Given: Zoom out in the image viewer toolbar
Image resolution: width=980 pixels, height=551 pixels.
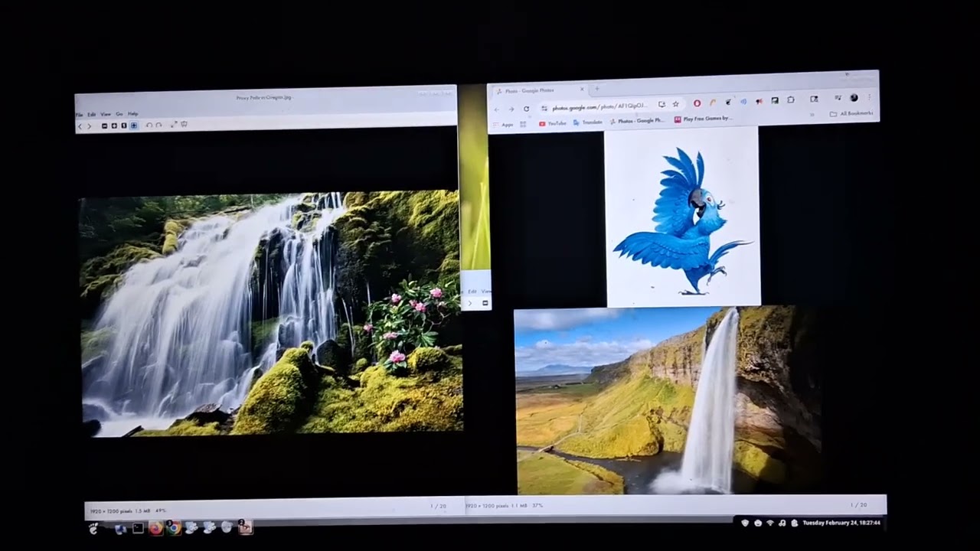Looking at the screenshot, I should coord(104,126).
